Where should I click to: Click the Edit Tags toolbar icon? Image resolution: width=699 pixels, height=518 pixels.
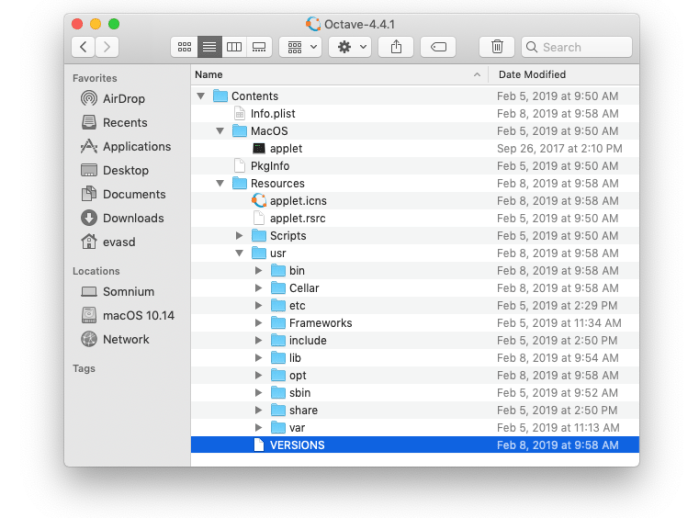(438, 47)
